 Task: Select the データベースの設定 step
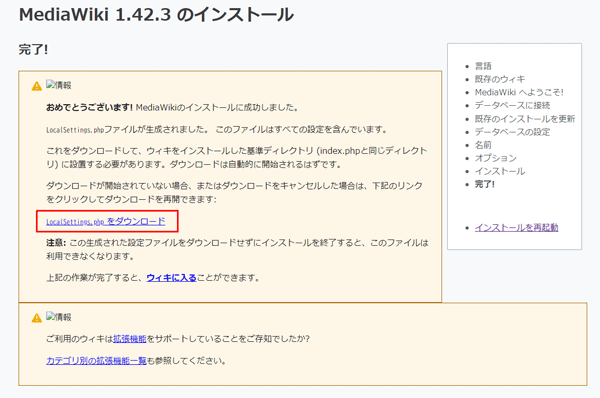512,132
